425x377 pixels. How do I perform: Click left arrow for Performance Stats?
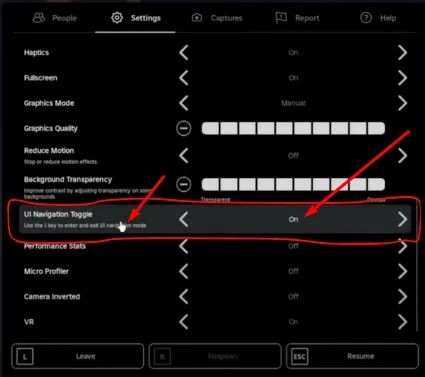click(x=184, y=246)
